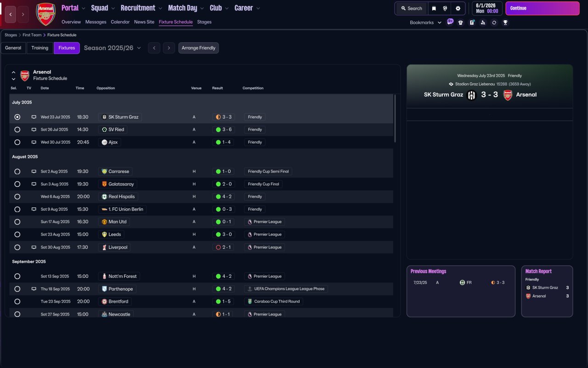Open the Season 2025/26 dropdown
Screen dimensions: 588x368
[x=113, y=48]
